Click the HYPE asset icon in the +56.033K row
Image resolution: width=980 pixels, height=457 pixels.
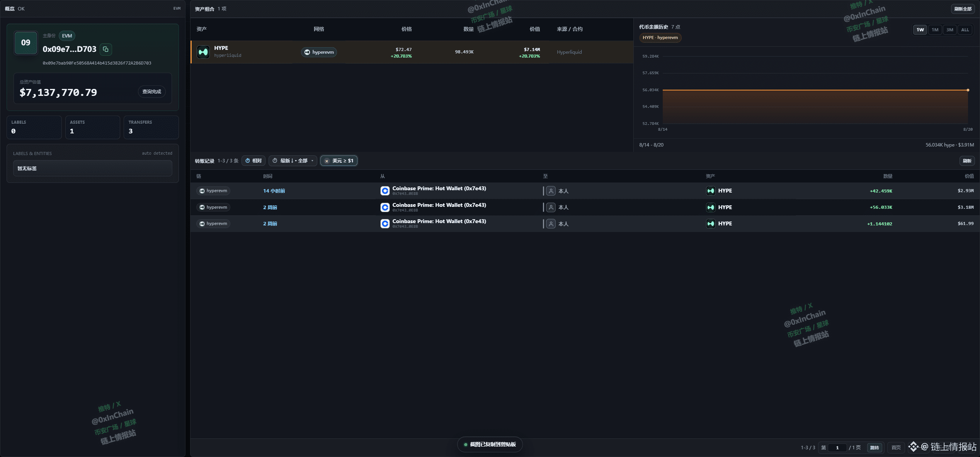711,207
